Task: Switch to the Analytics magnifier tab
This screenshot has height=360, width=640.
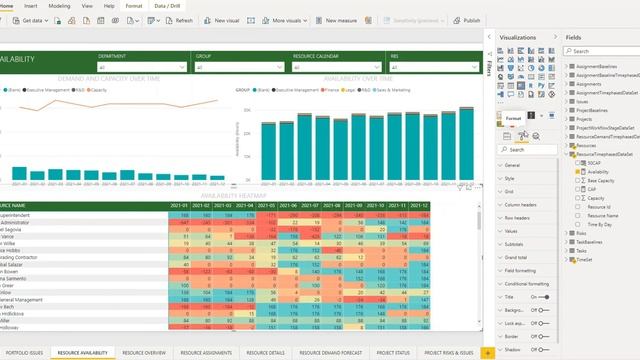Action: pos(536,136)
